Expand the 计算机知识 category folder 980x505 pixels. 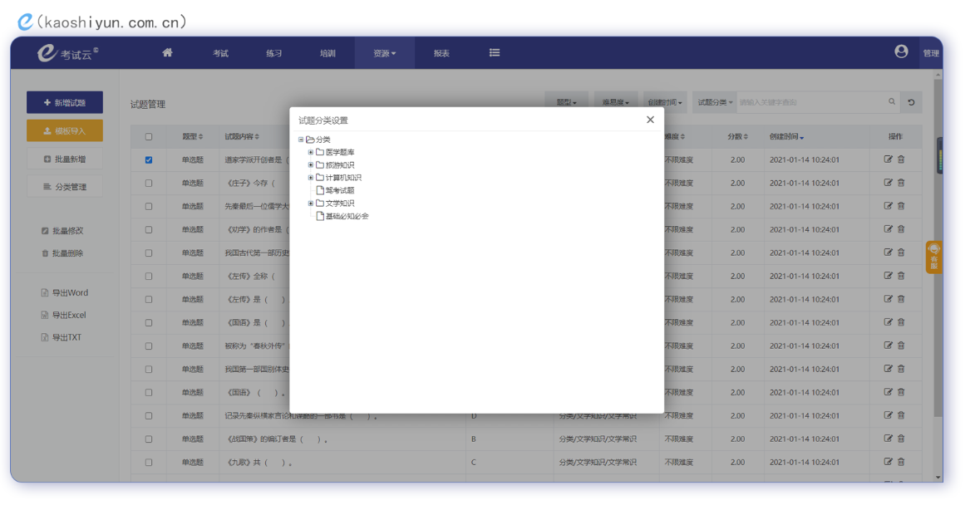pyautogui.click(x=311, y=178)
